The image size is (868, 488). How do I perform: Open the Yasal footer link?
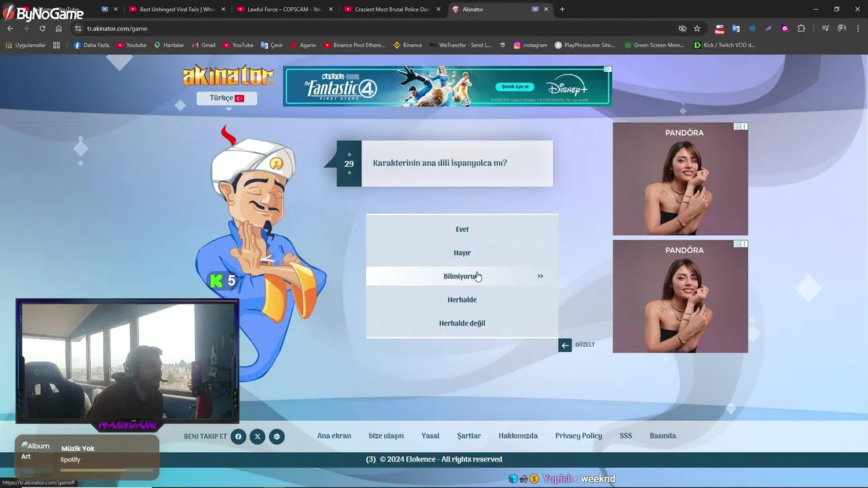[430, 436]
